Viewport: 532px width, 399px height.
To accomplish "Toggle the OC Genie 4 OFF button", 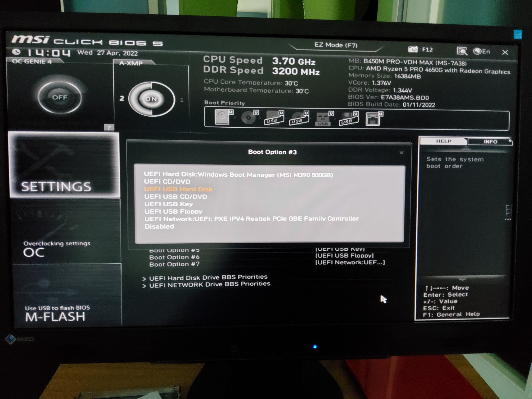I will pyautogui.click(x=60, y=97).
